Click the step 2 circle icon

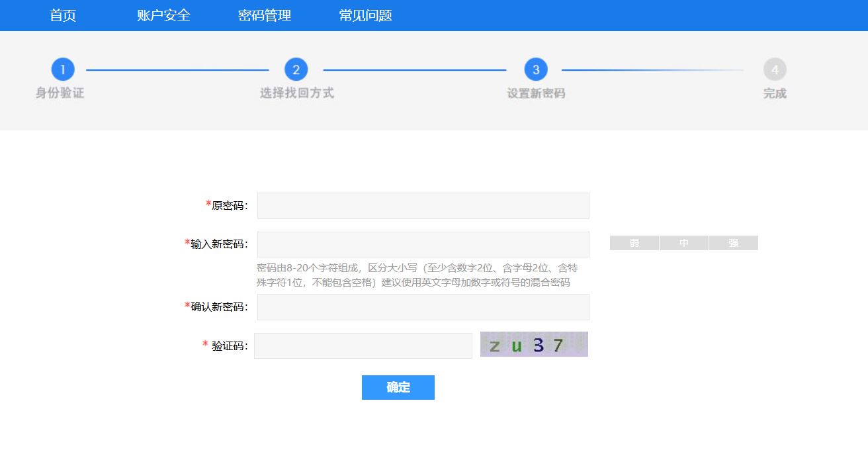[x=296, y=69]
